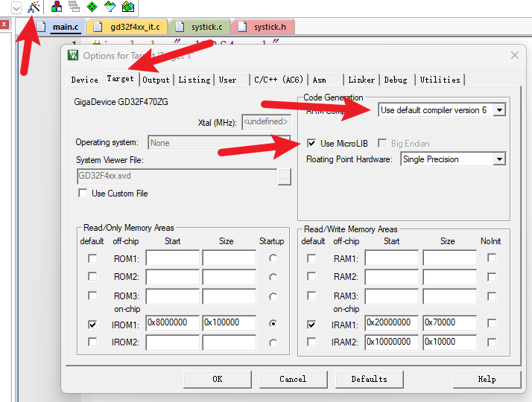Select the ROM2 Startup radio button
This screenshot has width=532, height=402.
point(273,277)
